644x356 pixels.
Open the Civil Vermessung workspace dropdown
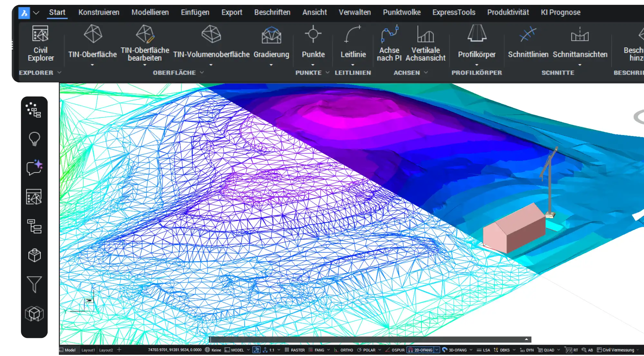[x=638, y=350]
